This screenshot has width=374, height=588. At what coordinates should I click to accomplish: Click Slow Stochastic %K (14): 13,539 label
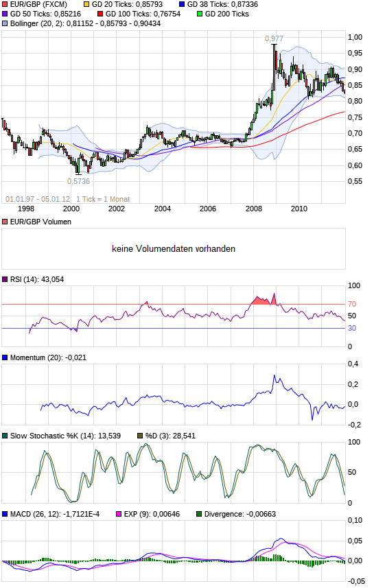point(65,436)
